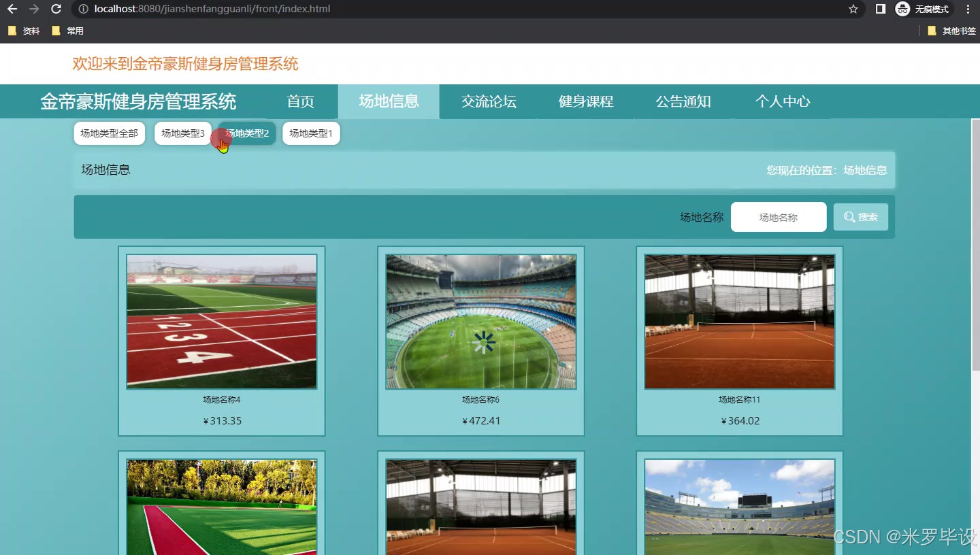The height and width of the screenshot is (555, 980).
Task: Filter venues by 场地类型2
Action: click(247, 133)
